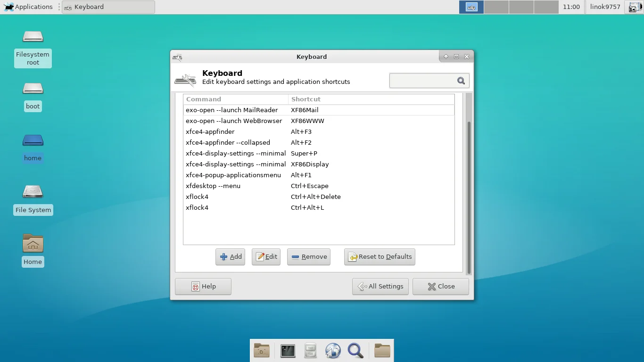Select exo-open --launch WebBrowser row

click(319, 121)
